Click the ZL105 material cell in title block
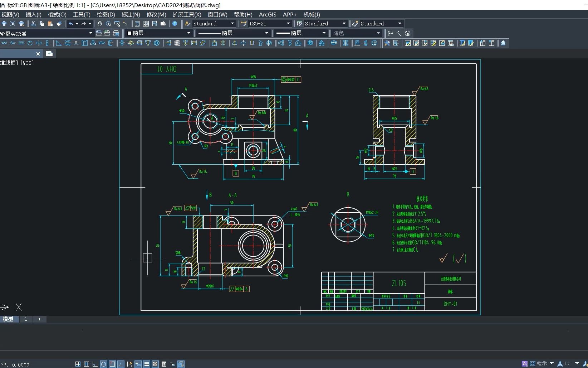Viewport: 588px width, 368px height. 399,283
